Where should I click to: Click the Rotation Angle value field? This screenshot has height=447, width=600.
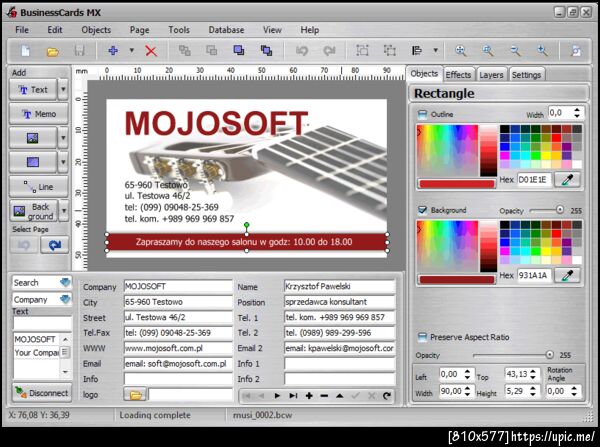(558, 391)
